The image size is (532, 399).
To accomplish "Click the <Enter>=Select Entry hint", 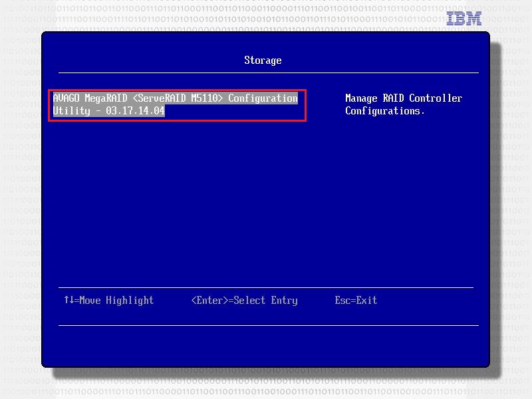I will point(244,301).
